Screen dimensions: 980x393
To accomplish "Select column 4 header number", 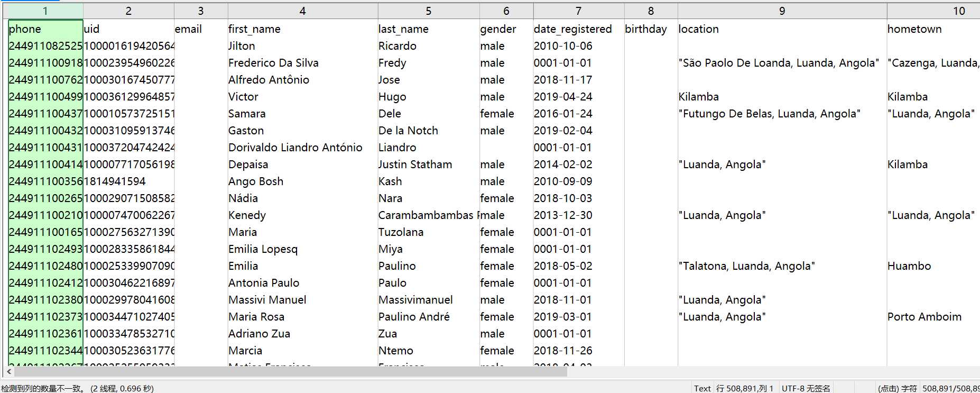I will [x=302, y=11].
